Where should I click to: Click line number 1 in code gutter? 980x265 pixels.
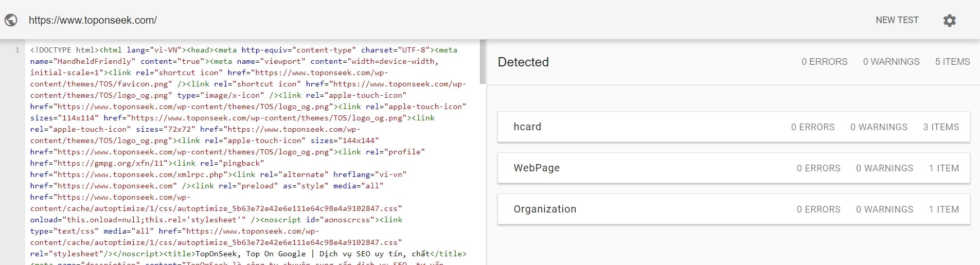click(17, 50)
